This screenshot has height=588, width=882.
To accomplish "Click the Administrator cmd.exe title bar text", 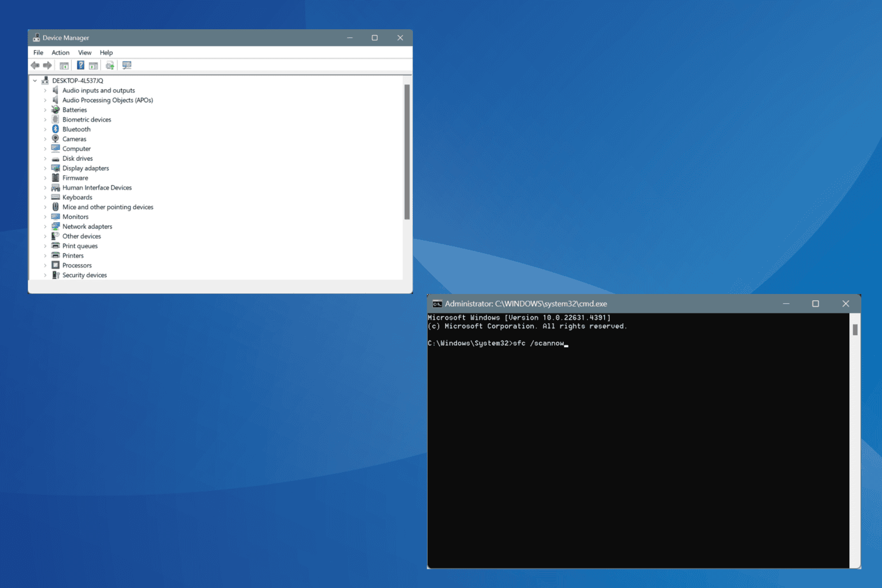I will pyautogui.click(x=525, y=304).
